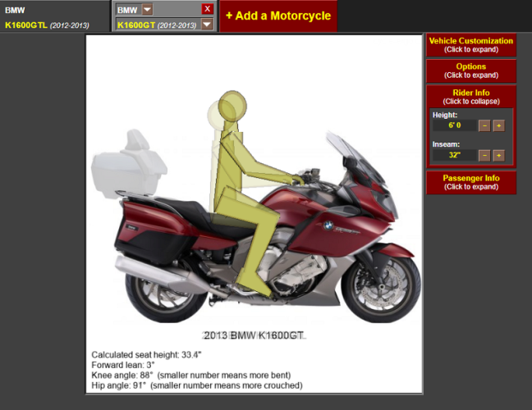Expand the Passenger Info panel
This screenshot has width=532, height=410.
pos(471,182)
